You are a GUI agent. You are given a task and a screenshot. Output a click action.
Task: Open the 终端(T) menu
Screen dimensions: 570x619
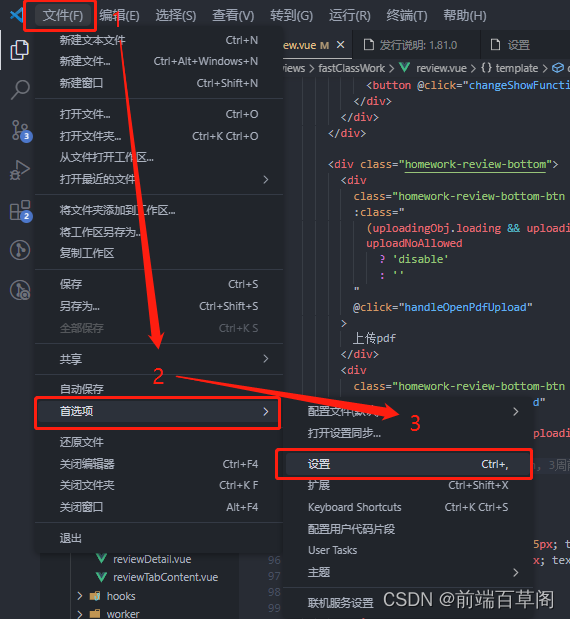(407, 16)
